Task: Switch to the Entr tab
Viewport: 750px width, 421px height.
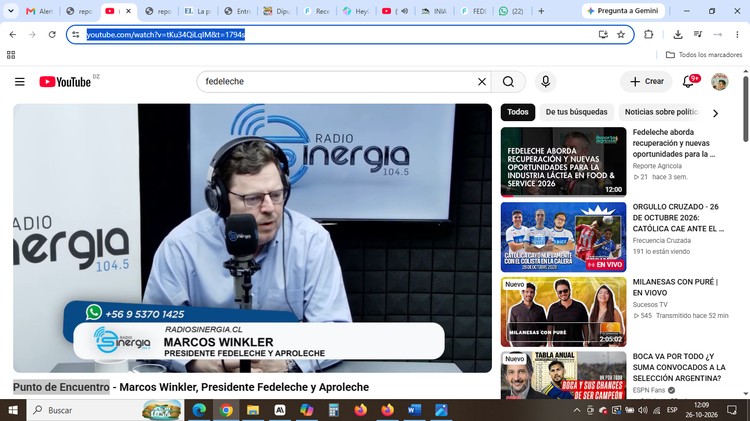Action: (238, 11)
